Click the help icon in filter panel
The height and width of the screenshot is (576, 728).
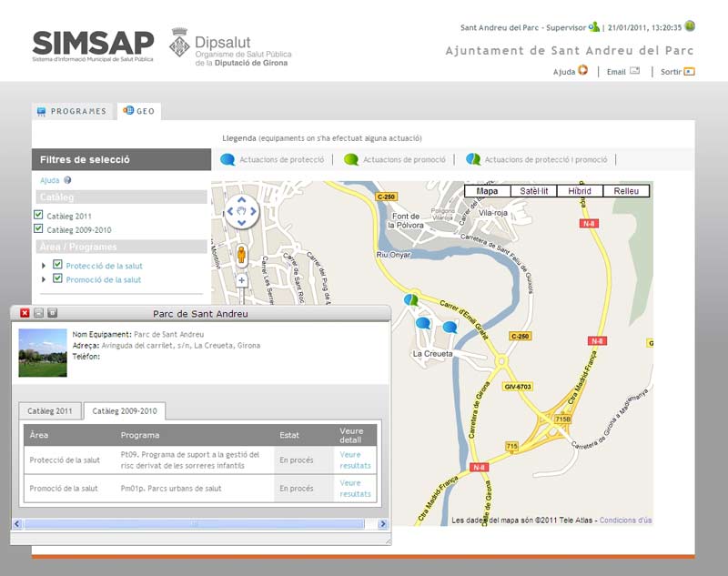coord(67,180)
